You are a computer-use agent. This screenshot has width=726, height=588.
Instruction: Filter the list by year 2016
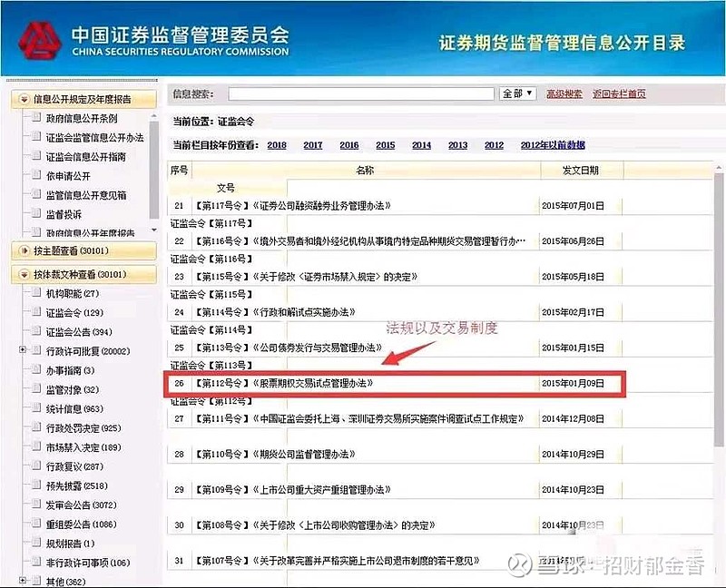pyautogui.click(x=349, y=145)
